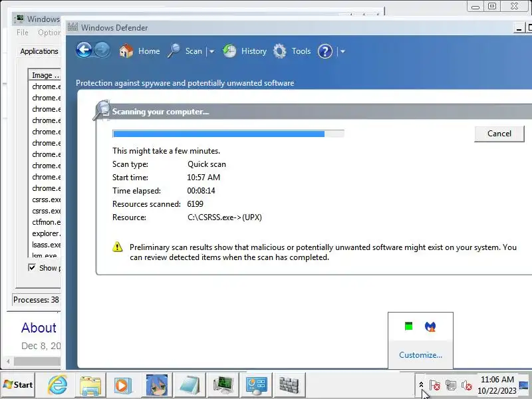The width and height of the screenshot is (532, 399).
Task: Click the Task Manager title bar icon
Action: pos(20,19)
